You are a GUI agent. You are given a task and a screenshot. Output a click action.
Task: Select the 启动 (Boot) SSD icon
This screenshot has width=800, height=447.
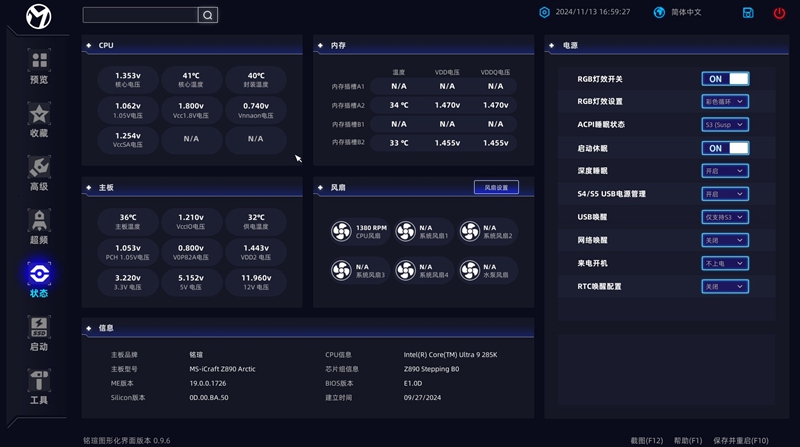[x=39, y=333]
